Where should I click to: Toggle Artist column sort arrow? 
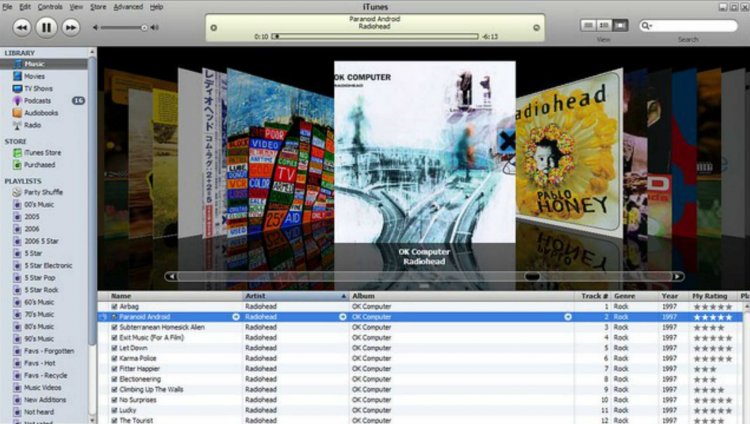(x=343, y=296)
